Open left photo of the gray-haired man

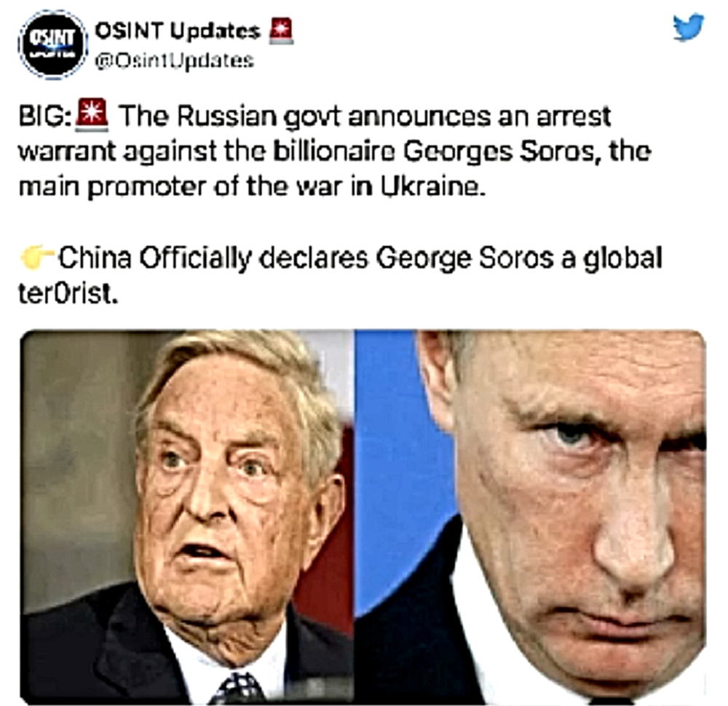pyautogui.click(x=187, y=517)
